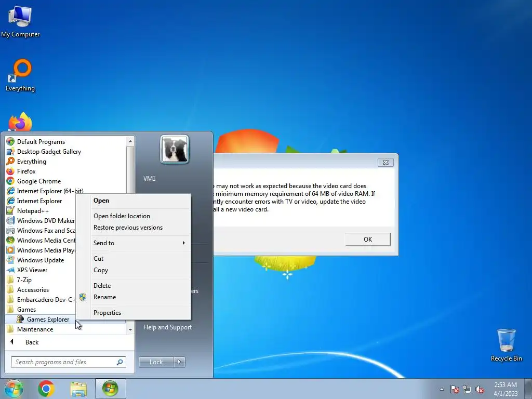
Task: Click the Action Center flag tray icon
Action: (x=454, y=389)
